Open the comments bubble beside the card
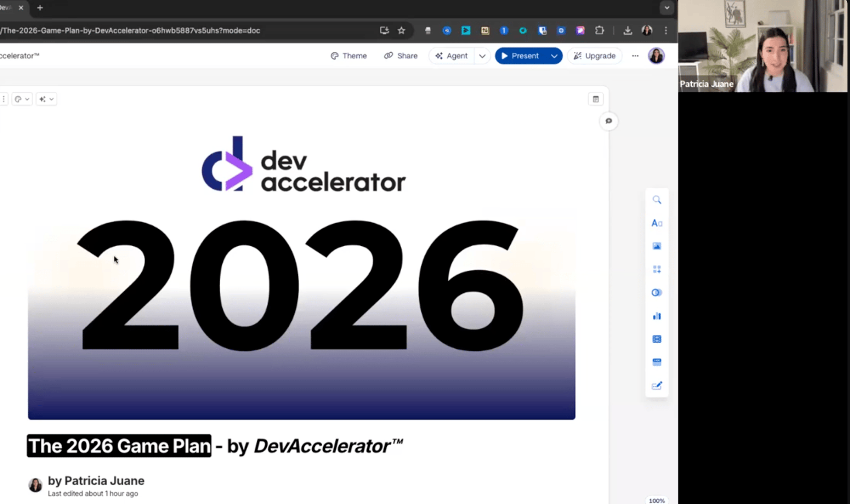This screenshot has width=850, height=504. tap(608, 121)
